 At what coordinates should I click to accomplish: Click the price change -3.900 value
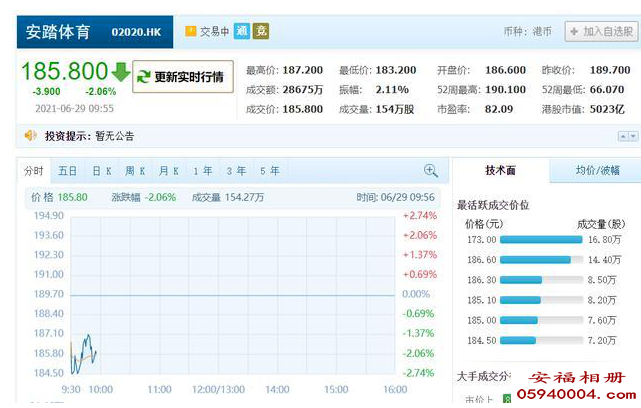(47, 92)
